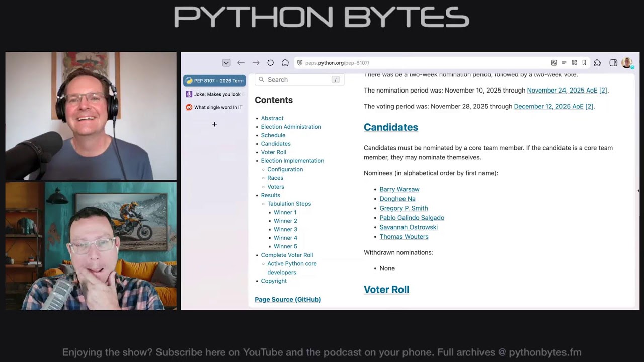Click the 'Contents' sidebar heading text
The image size is (644, 362).
click(x=274, y=100)
